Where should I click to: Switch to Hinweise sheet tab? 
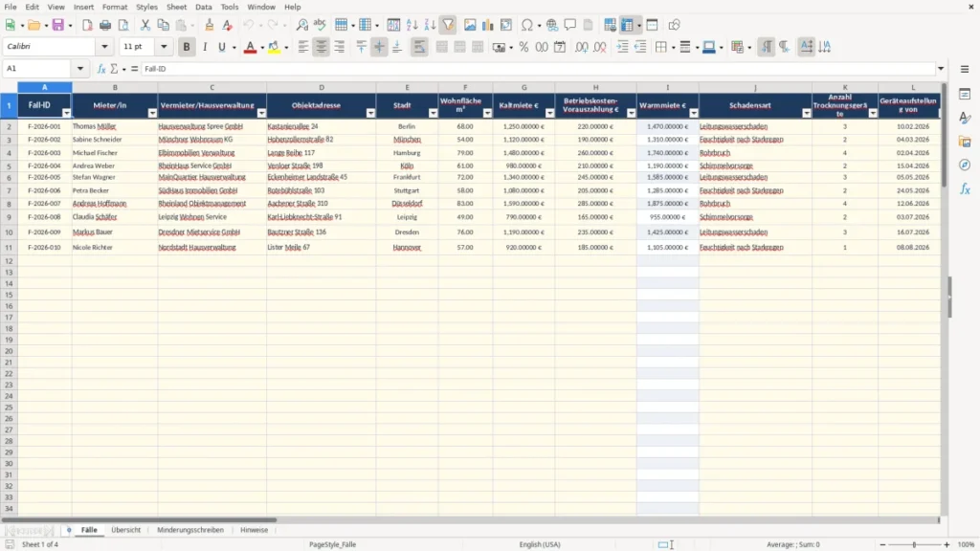[255, 530]
